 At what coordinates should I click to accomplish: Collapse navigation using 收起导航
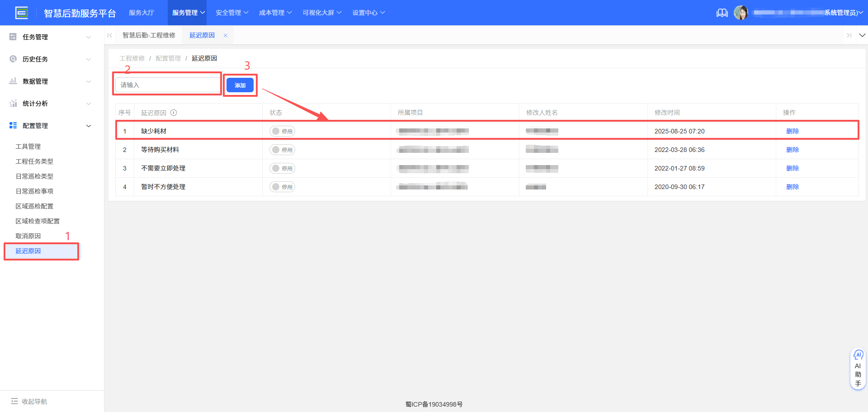coord(28,401)
